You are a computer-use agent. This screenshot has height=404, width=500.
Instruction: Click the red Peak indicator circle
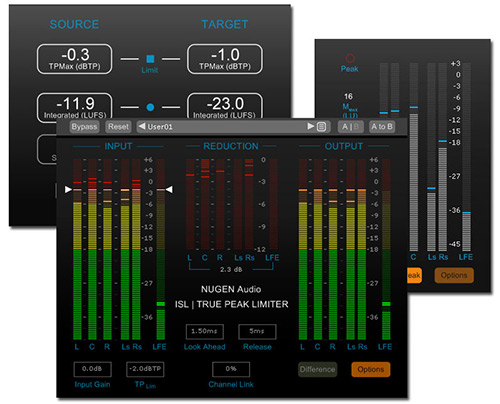click(x=350, y=58)
